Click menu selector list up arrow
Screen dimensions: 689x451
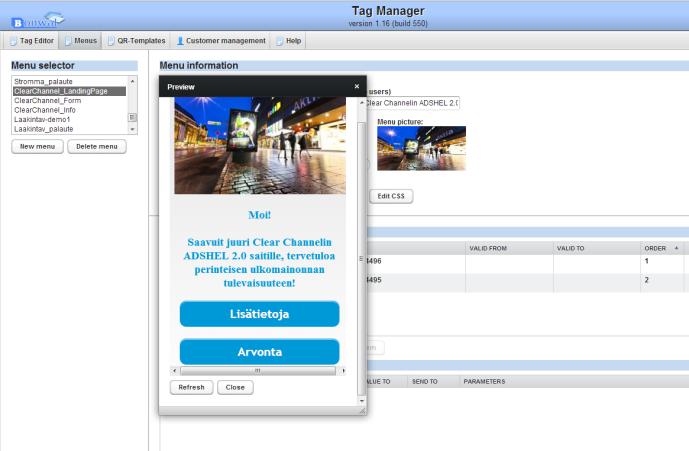(132, 81)
